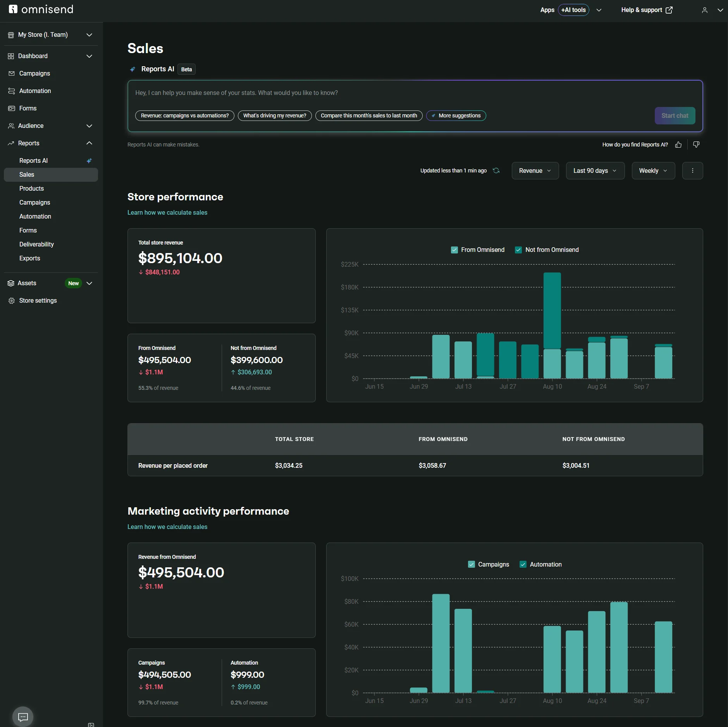Click the Assets layers icon
728x727 pixels.
point(11,283)
